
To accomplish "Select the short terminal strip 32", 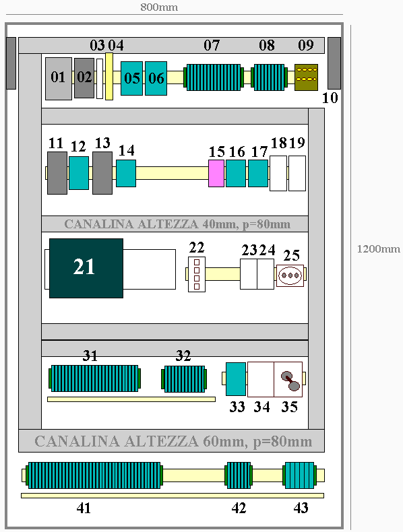I will 185,379.
